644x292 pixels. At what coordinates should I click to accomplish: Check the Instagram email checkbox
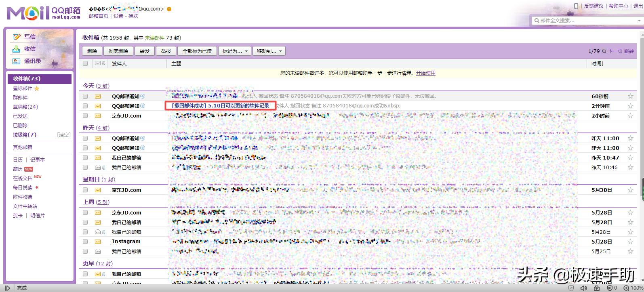coord(85,242)
